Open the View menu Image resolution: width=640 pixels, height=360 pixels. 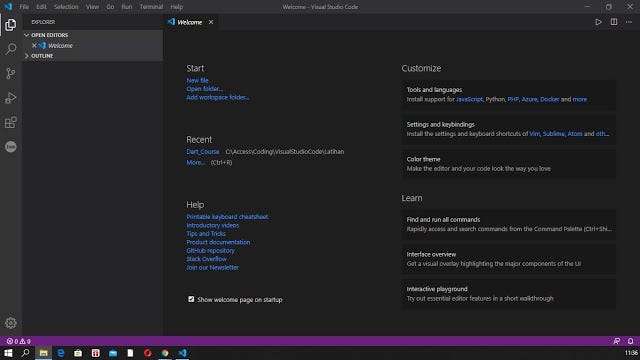(x=92, y=7)
